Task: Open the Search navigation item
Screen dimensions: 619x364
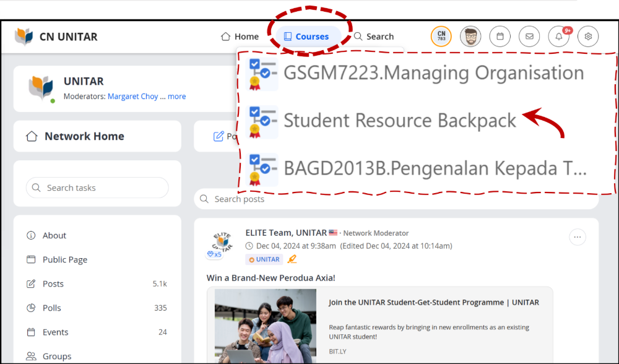Action: (x=374, y=37)
